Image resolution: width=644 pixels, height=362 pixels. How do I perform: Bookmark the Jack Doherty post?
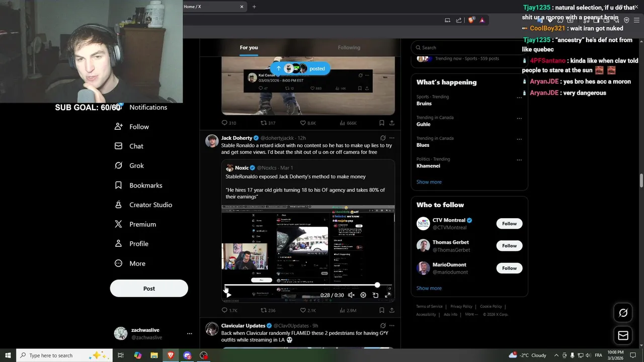point(381,311)
